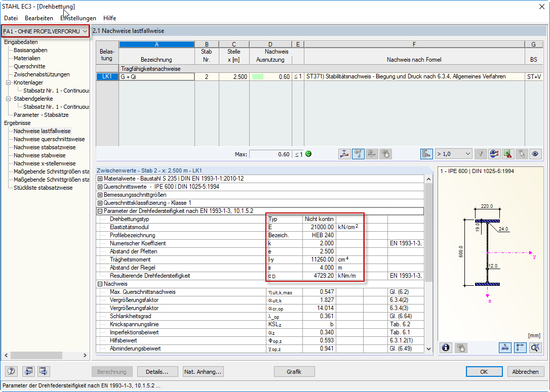Open Nachweise stabweise results

tap(40, 155)
